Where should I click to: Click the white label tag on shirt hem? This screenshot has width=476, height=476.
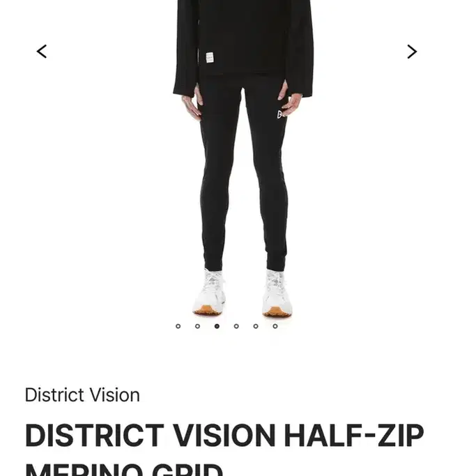coord(210,57)
